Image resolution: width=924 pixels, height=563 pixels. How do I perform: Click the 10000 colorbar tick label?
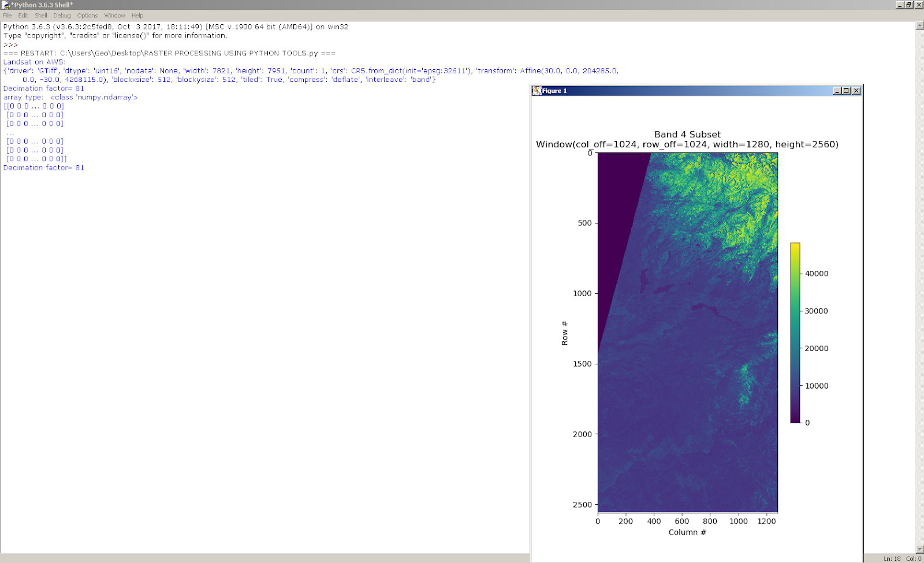click(817, 386)
